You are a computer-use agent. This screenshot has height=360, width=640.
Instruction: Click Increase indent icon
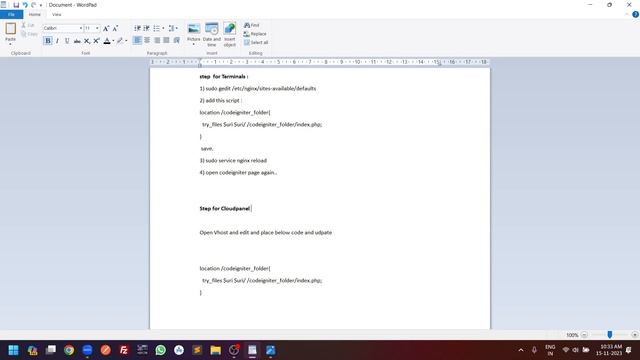coord(147,28)
